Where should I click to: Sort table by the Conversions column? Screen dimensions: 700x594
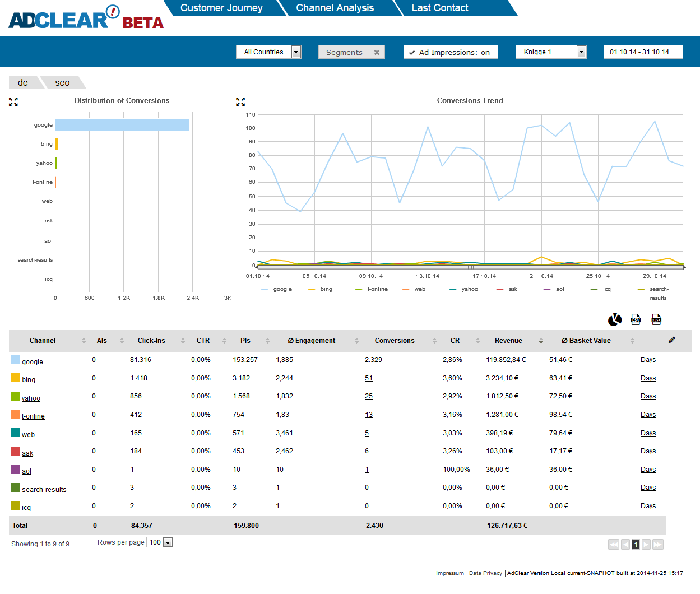point(395,341)
